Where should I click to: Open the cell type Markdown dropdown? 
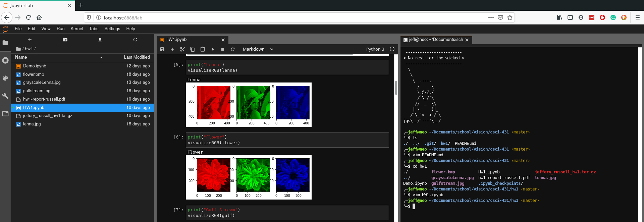tap(258, 49)
